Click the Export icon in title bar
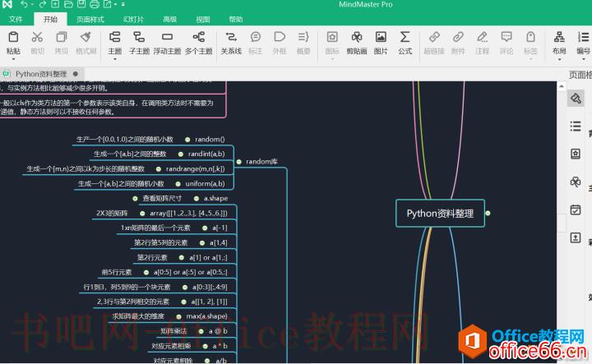This screenshot has height=364, width=592. [108, 5]
